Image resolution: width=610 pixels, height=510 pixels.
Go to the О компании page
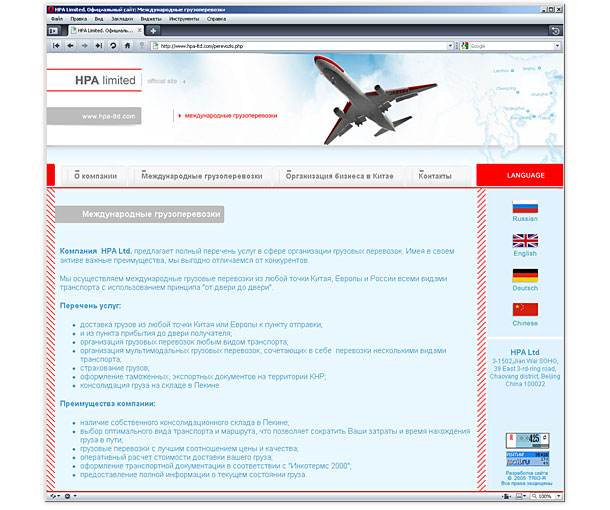pyautogui.click(x=96, y=176)
